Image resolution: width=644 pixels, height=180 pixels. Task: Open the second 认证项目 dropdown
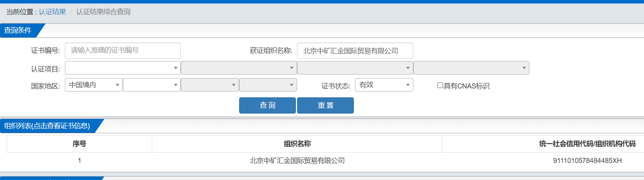point(239,68)
